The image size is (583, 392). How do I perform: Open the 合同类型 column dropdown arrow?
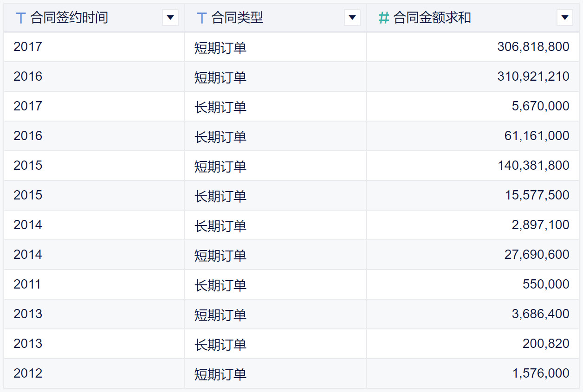pyautogui.click(x=352, y=18)
